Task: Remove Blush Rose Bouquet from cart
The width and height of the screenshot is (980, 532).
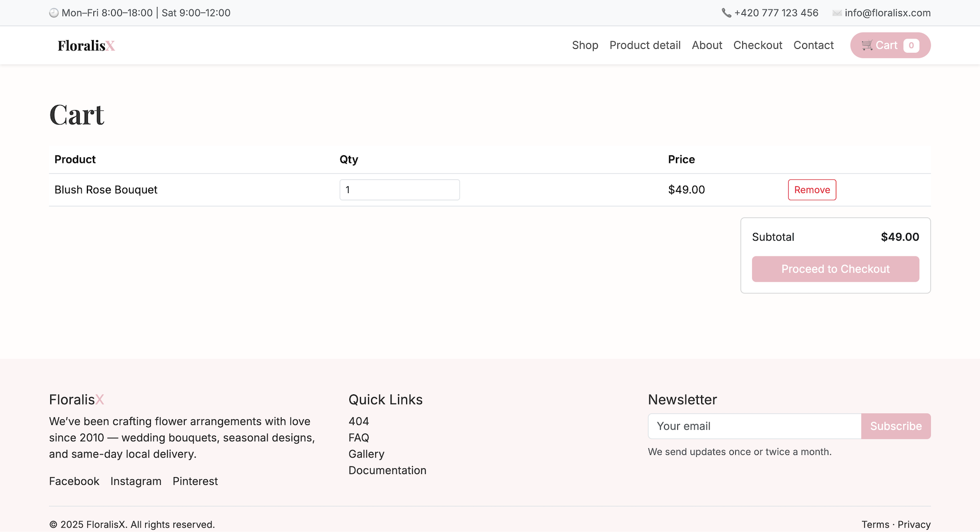Action: tap(812, 190)
